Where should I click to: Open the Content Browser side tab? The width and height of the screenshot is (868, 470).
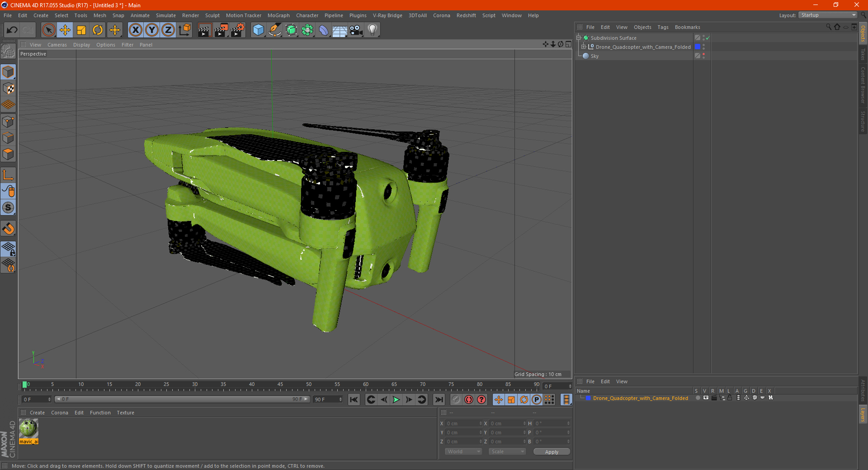pyautogui.click(x=863, y=85)
